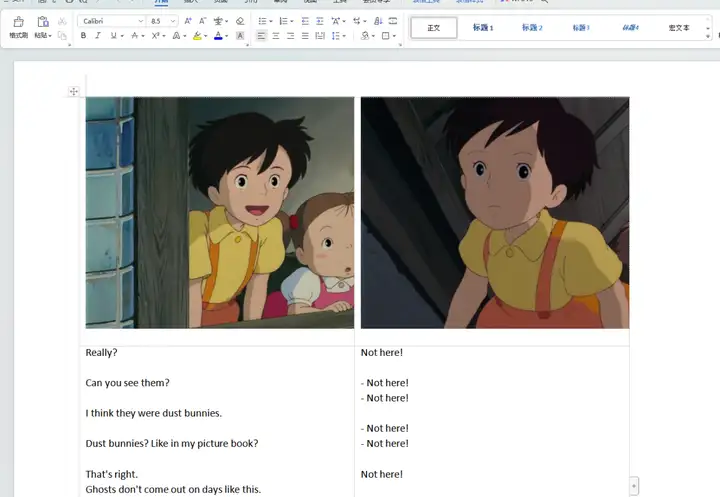
Task: Toggle strikethrough formatting
Action: (x=135, y=35)
